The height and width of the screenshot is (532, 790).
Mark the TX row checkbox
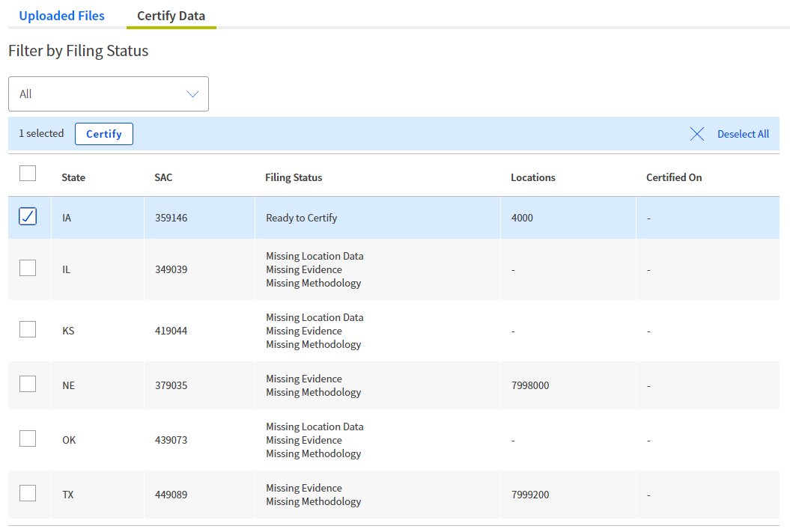[x=28, y=493]
